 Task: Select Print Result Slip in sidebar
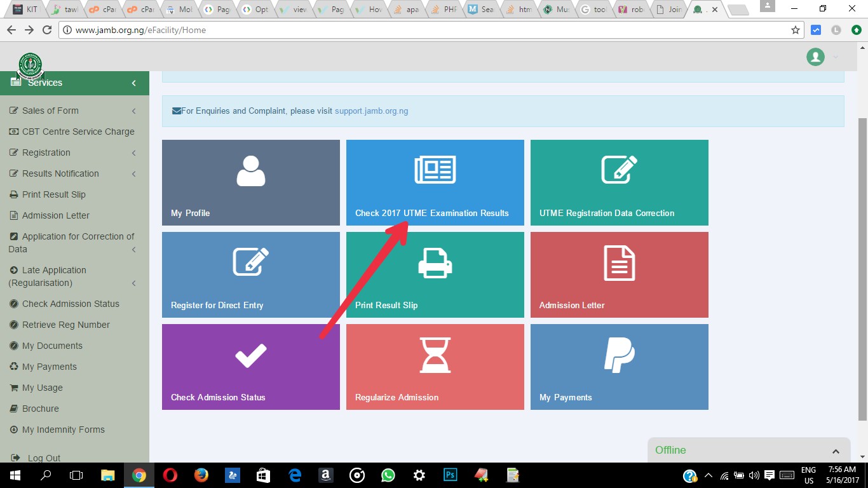74,194
